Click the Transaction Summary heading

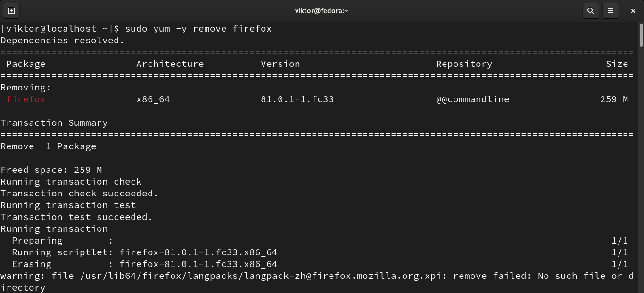[54, 123]
